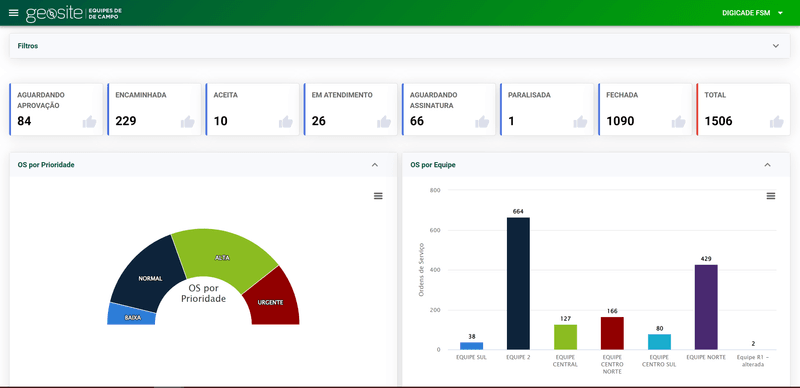Open the hamburger navigation menu
The image size is (800, 388).
pyautogui.click(x=14, y=13)
